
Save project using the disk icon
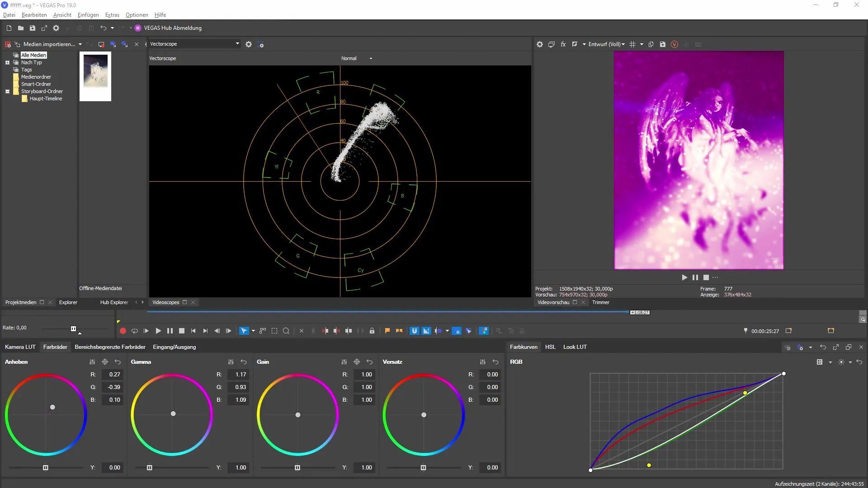tap(32, 28)
